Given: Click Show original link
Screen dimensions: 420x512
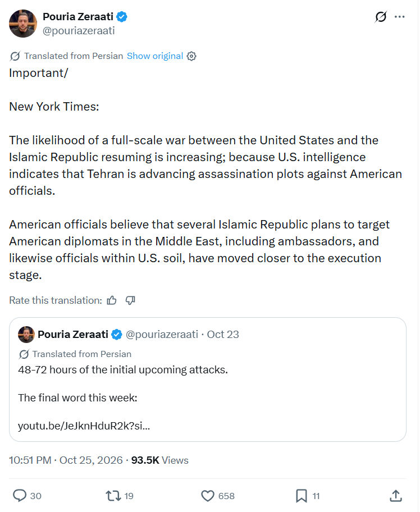Looking at the screenshot, I should point(155,56).
